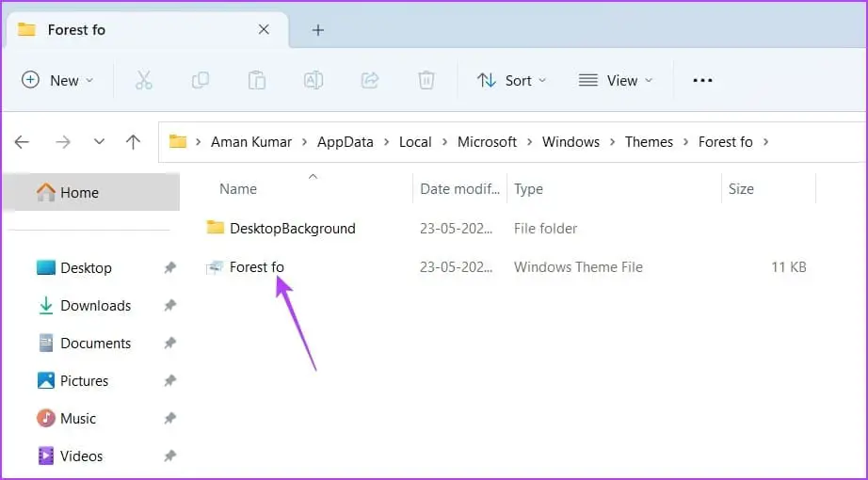The height and width of the screenshot is (480, 868).
Task: Click the Forest fo theme file icon
Action: pos(215,267)
